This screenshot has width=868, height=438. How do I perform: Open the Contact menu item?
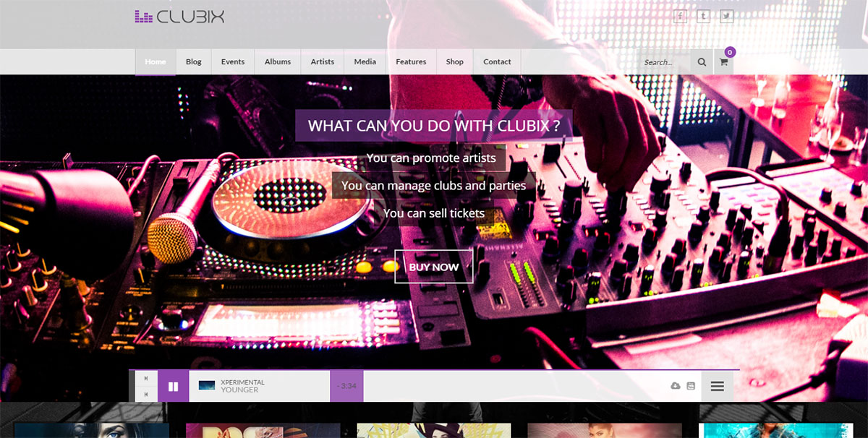tap(498, 62)
